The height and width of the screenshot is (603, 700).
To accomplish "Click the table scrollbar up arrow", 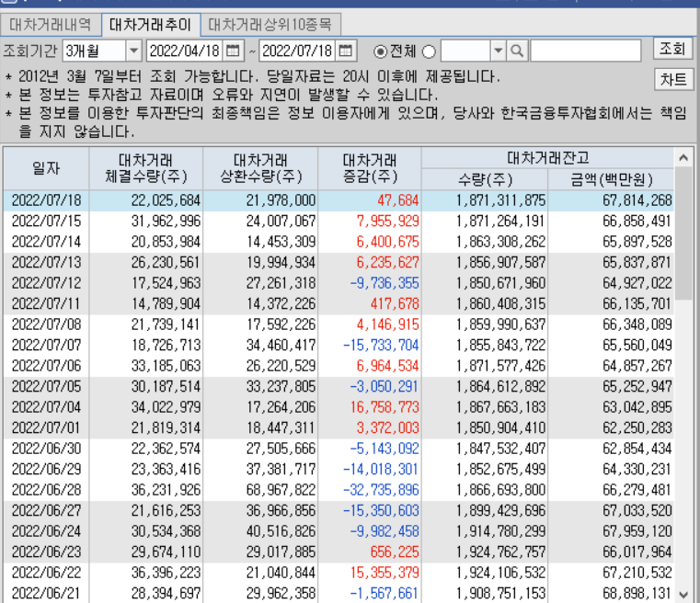I will pos(683,157).
